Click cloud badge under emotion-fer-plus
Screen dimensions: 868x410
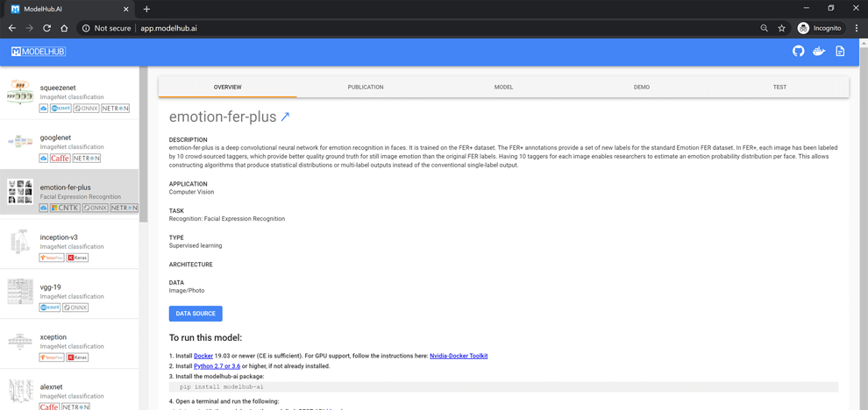pyautogui.click(x=44, y=208)
